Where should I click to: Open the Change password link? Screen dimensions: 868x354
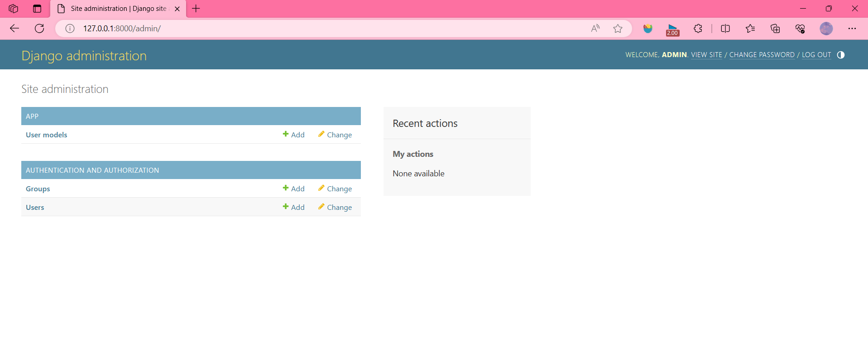(x=762, y=55)
